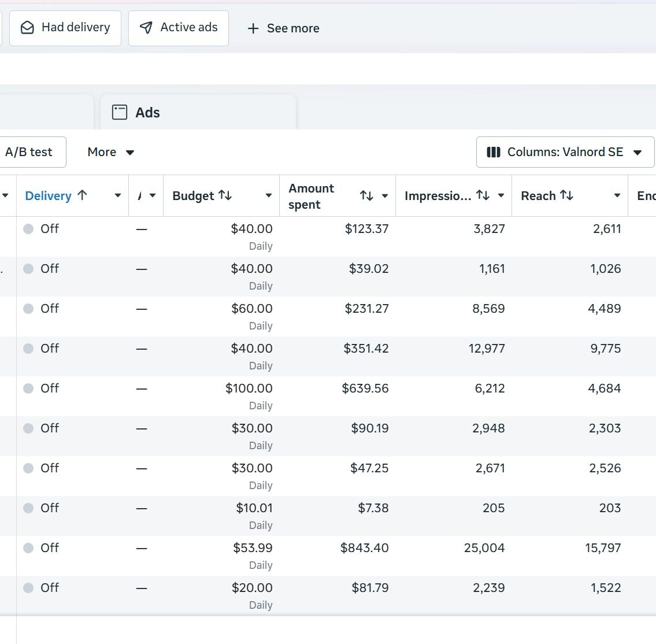Open dropdown of the narrow truncated column
Viewport: 656px width, 644px height.
coord(153,195)
